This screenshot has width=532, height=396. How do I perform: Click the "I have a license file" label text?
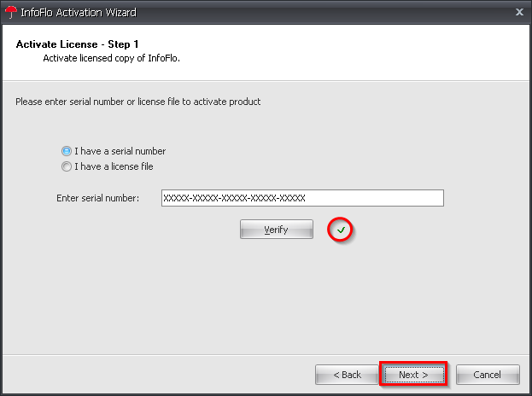[x=114, y=166]
